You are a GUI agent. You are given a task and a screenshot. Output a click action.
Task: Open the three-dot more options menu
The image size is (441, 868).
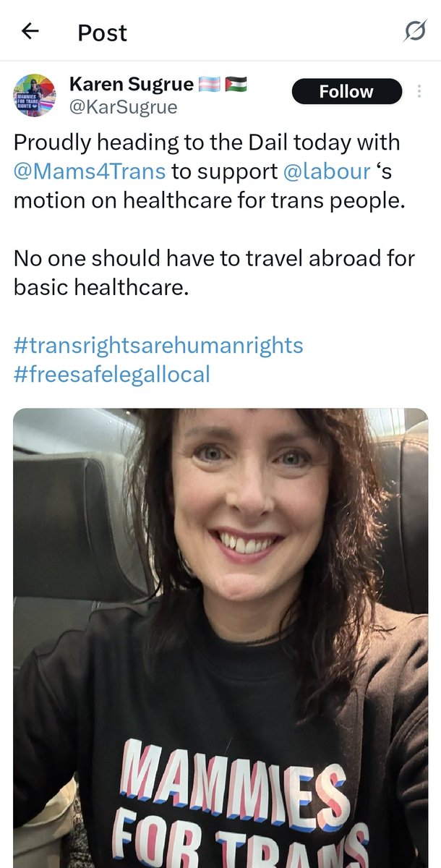[x=420, y=93]
